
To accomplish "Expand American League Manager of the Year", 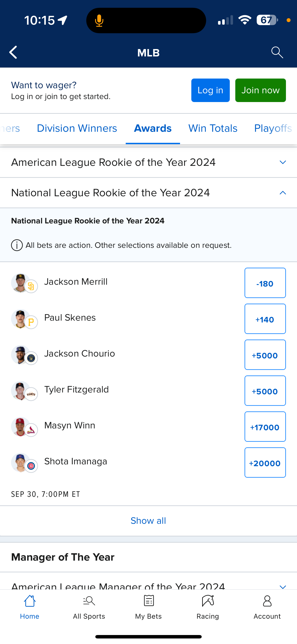I will coord(282,586).
